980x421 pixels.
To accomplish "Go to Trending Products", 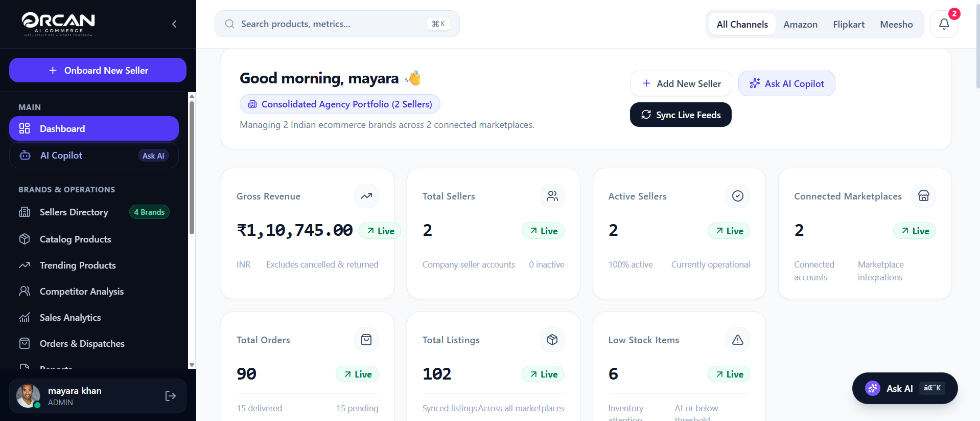I will click(x=94, y=265).
